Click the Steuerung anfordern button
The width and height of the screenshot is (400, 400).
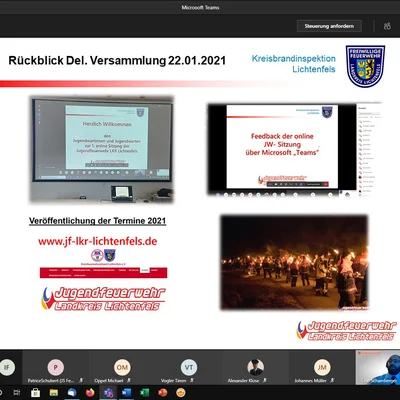pos(329,26)
